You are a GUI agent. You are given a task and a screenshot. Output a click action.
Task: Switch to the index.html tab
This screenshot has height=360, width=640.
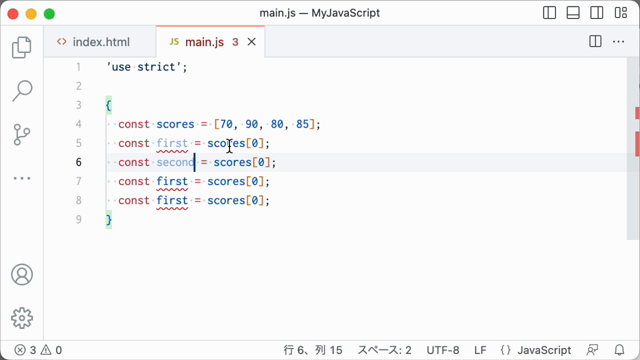point(93,42)
